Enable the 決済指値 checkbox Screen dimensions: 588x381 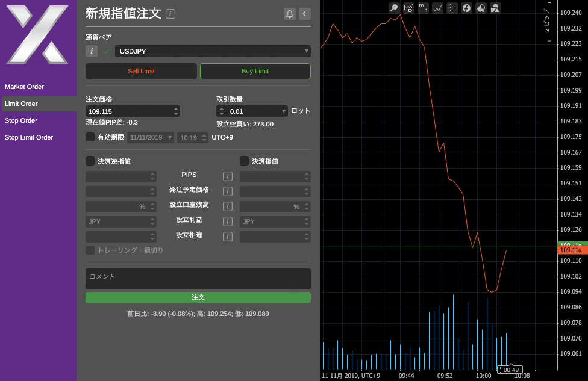pyautogui.click(x=244, y=161)
